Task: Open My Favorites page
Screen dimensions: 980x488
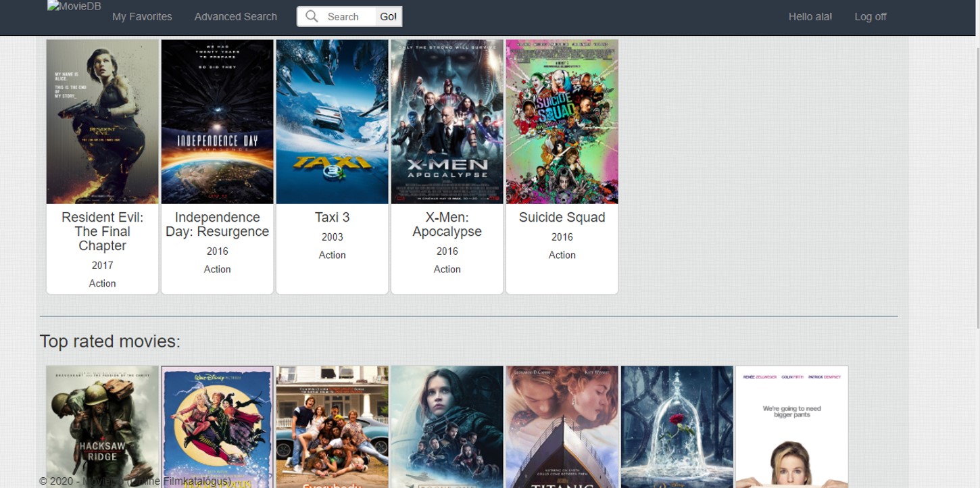Action: point(142,17)
